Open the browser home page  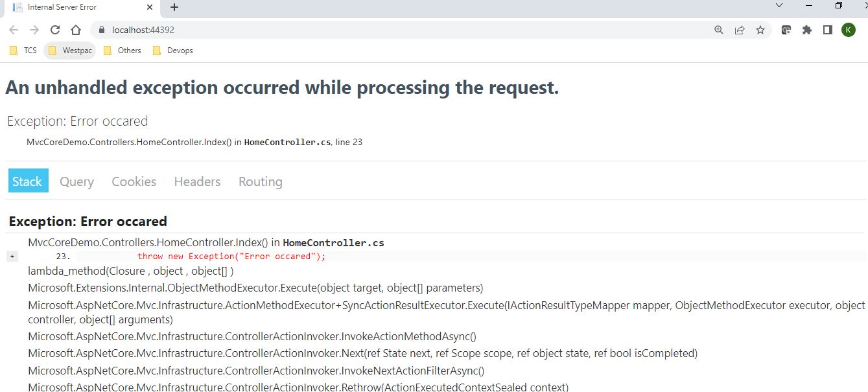coord(75,29)
